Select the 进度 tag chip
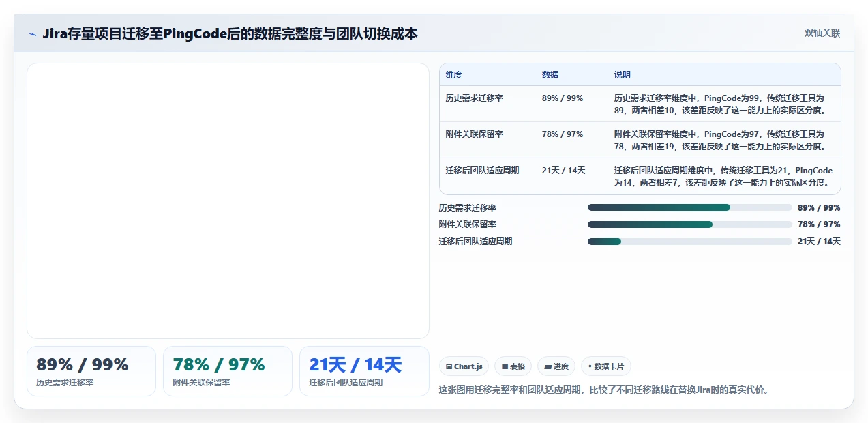This screenshot has height=423, width=868. point(556,366)
